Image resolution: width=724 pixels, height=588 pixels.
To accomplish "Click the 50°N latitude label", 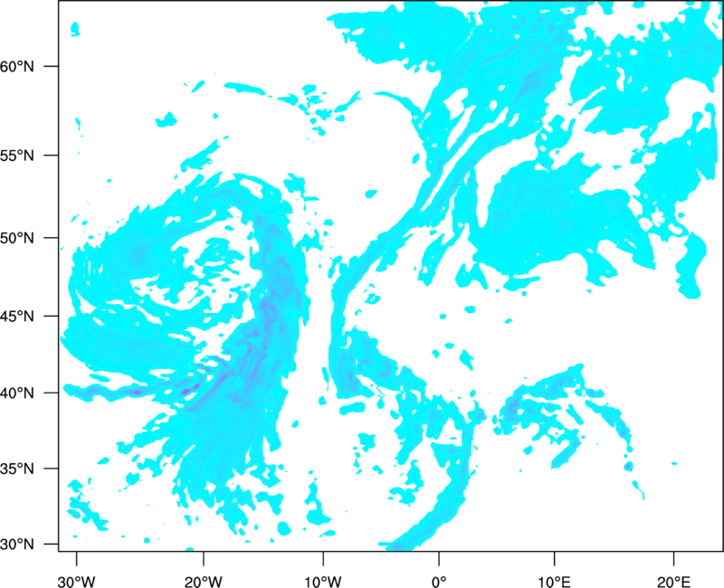I will [x=17, y=238].
